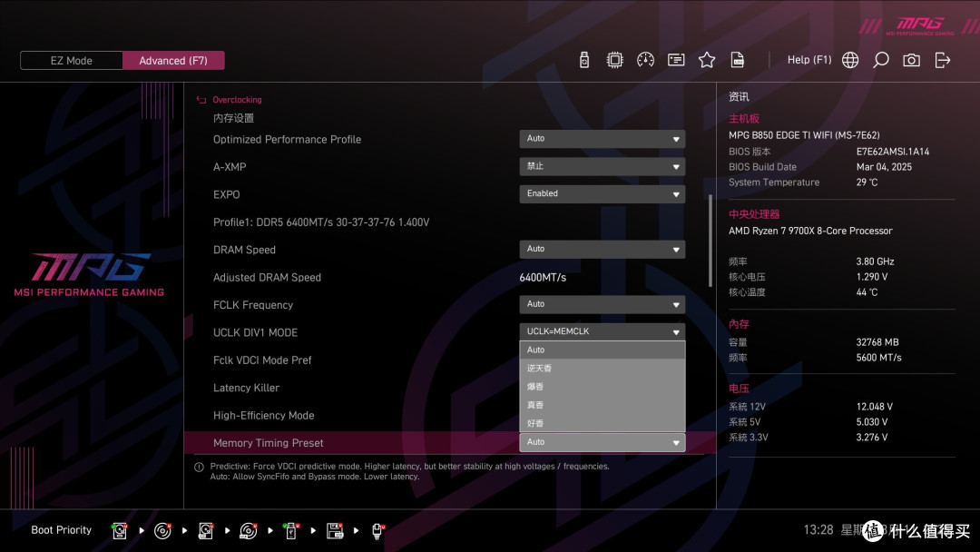
Task: Select the fourth boot device, USB CD/DVD
Action: coord(248,531)
